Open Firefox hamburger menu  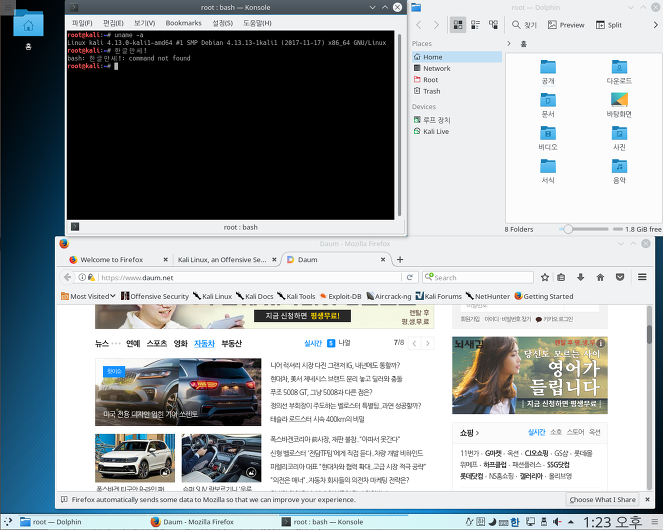[x=642, y=277]
